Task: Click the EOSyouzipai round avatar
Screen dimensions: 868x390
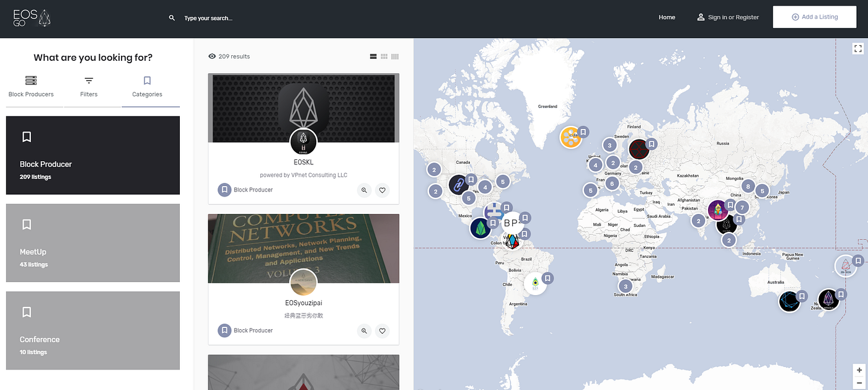Action: pyautogui.click(x=304, y=283)
